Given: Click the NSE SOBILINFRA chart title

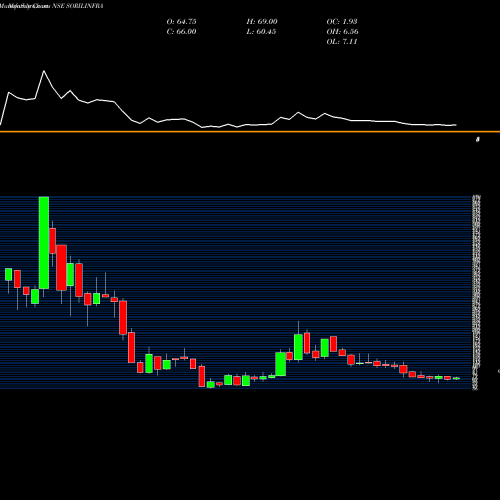Looking at the screenshot, I should point(52,6).
